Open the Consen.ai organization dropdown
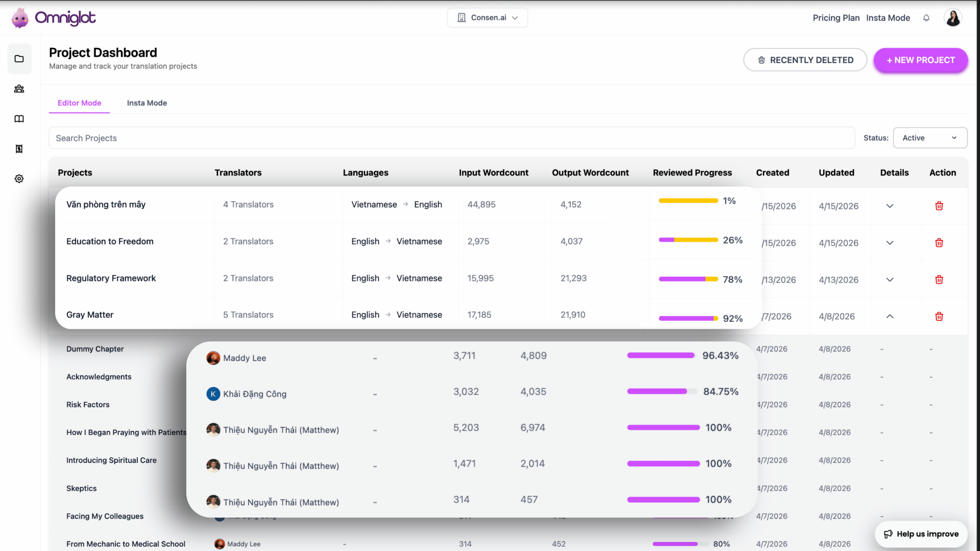 pos(487,18)
